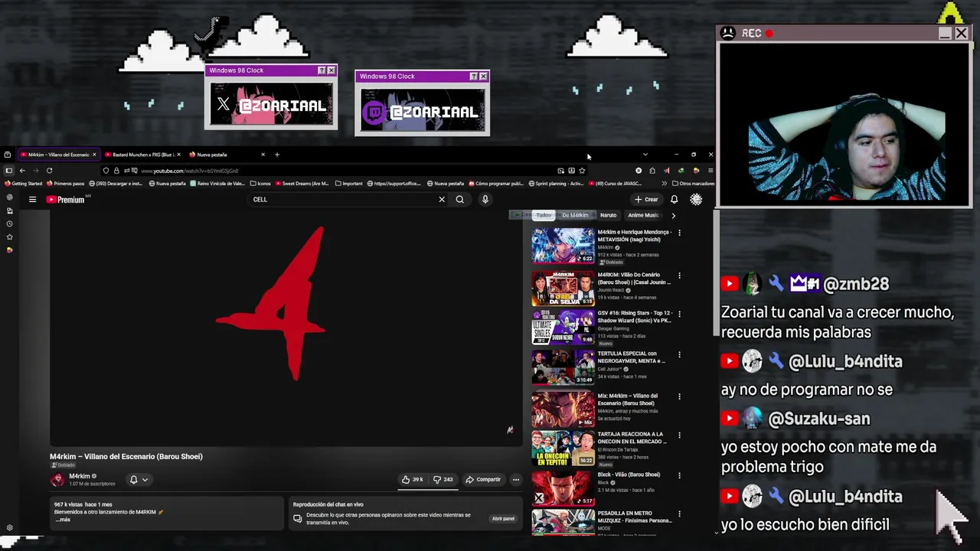
Task: Select the Naruto filter chip
Action: [x=608, y=215]
